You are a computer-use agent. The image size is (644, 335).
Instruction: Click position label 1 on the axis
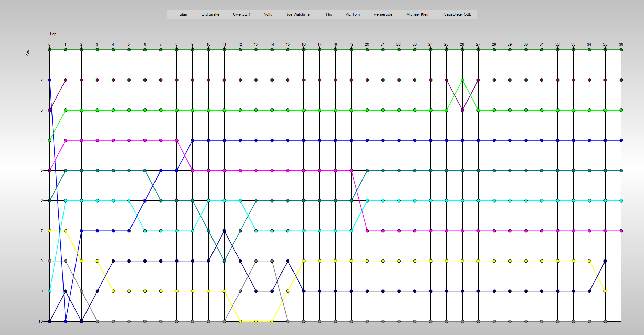pyautogui.click(x=42, y=50)
